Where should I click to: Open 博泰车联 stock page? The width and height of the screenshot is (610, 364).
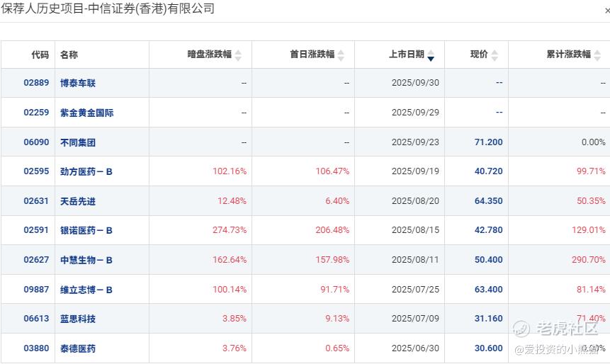pyautogui.click(x=78, y=84)
